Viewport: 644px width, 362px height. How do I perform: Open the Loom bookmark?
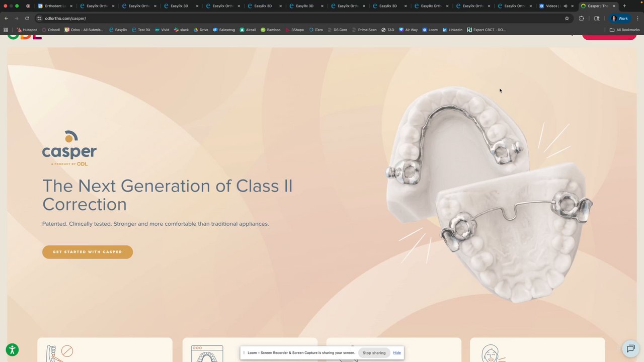coord(430,30)
